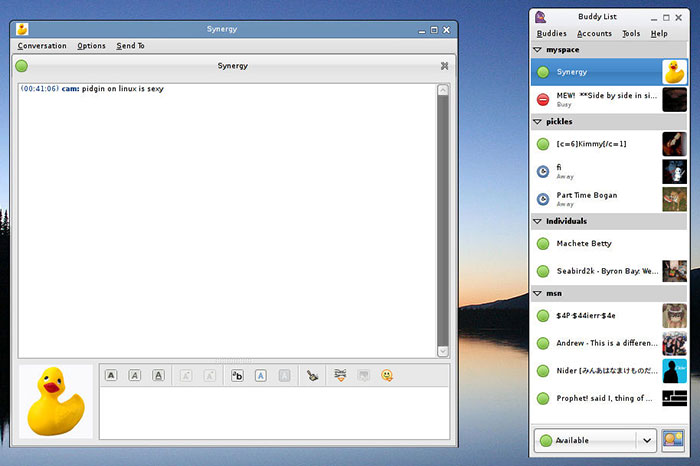Click the insert link icon
This screenshot has width=700, height=466.
coord(340,375)
